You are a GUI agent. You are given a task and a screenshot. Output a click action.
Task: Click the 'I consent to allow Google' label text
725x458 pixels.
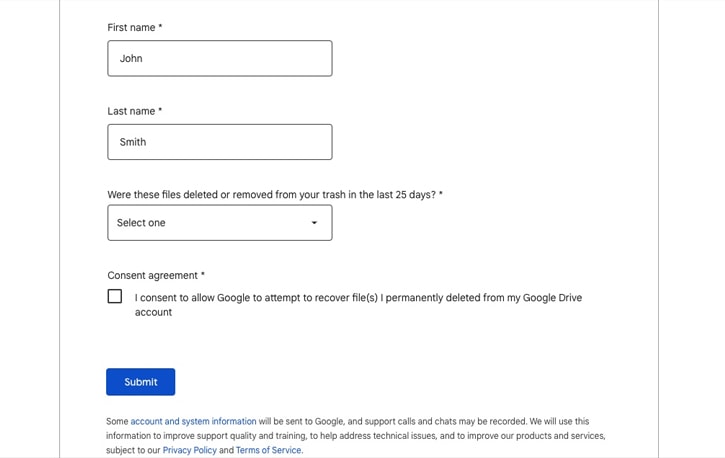[x=358, y=305]
